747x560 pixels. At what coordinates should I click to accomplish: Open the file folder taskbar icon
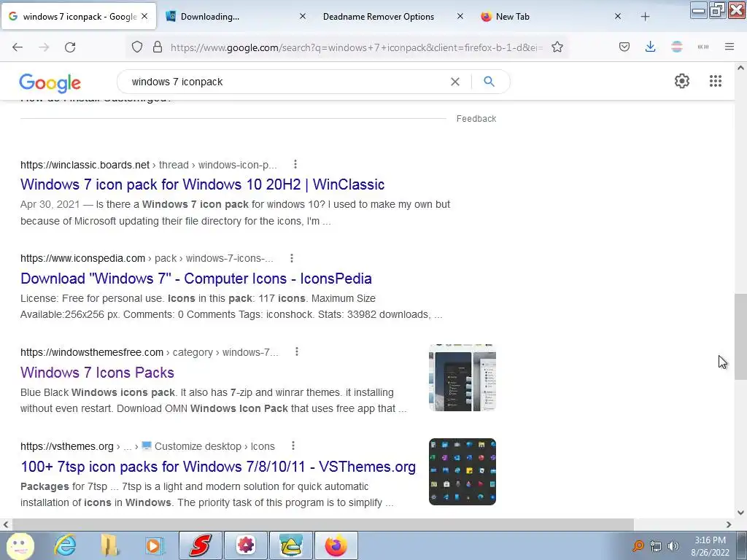pos(109,545)
